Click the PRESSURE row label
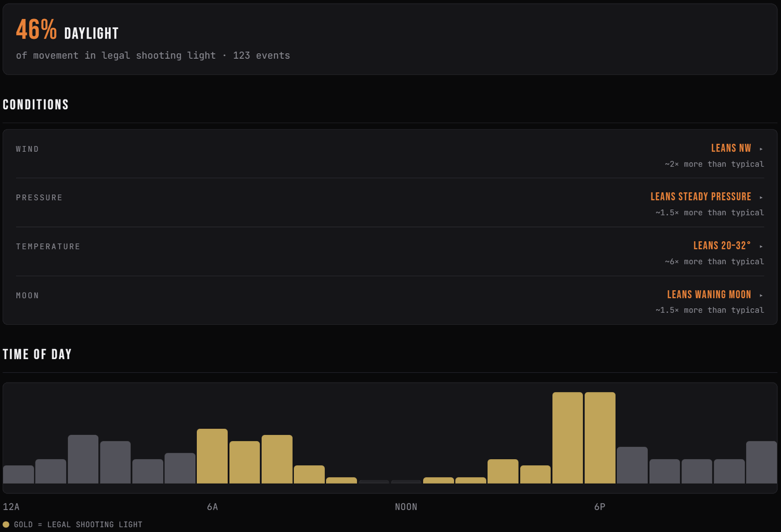Viewport: 781px width, 532px height. click(x=39, y=198)
